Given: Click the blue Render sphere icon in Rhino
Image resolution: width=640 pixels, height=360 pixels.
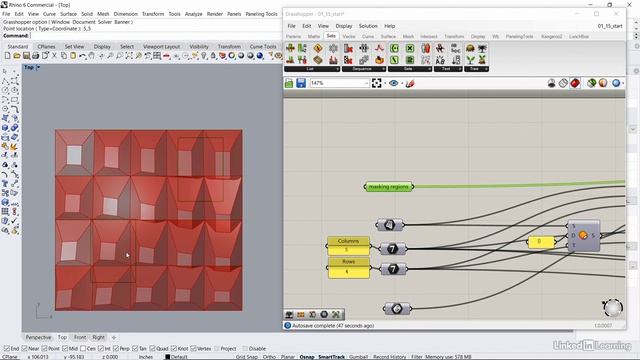Looking at the screenshot, I should [x=260, y=56].
